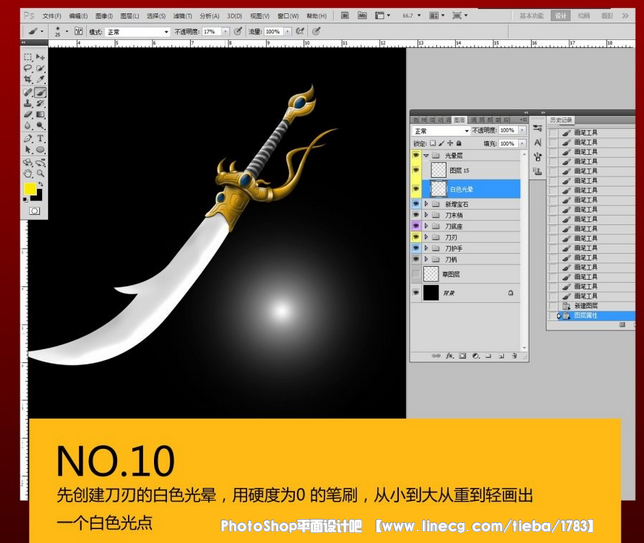Toggle Quick Mask mode icon
The image size is (644, 543).
[34, 211]
